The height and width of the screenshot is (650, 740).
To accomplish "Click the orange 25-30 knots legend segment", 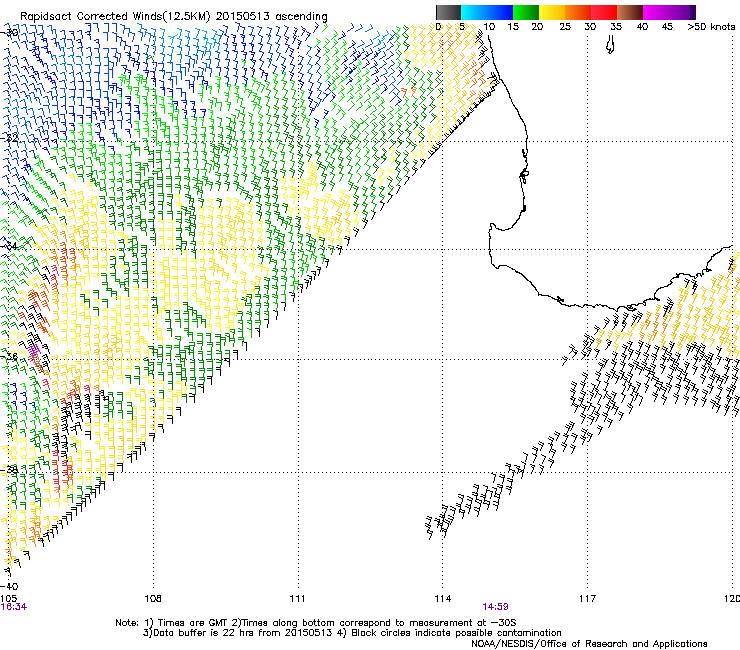I will click(x=578, y=12).
